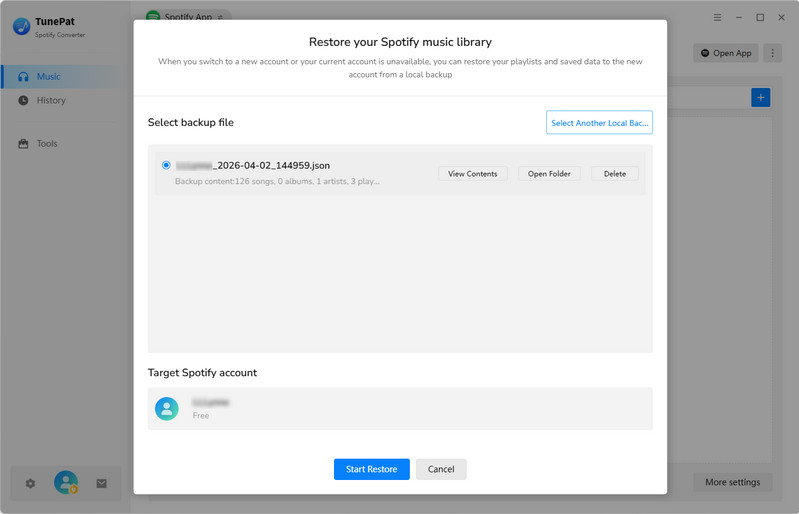
Task: Maximize the TunePat window
Action: pyautogui.click(x=760, y=17)
